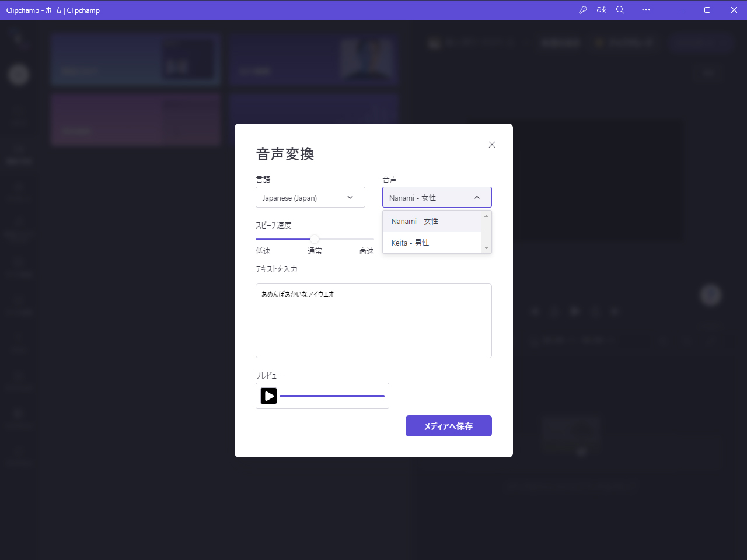Click the 高速 speed label
747x560 pixels.
(x=366, y=251)
